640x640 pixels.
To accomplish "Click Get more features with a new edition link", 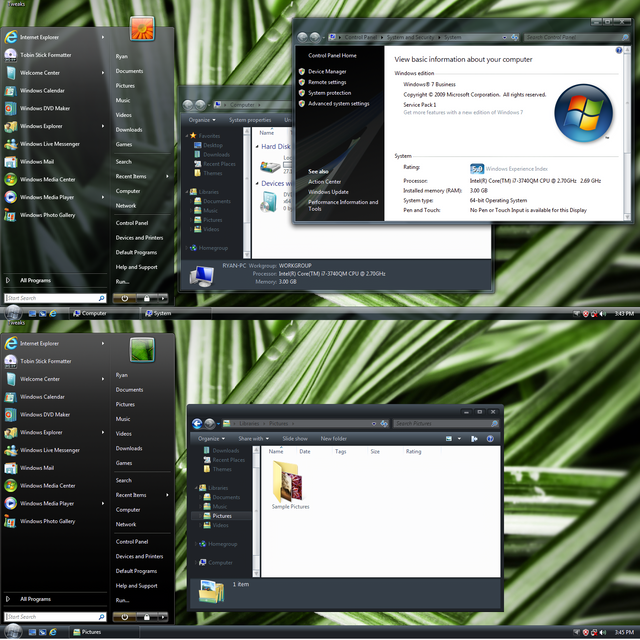I will (463, 112).
